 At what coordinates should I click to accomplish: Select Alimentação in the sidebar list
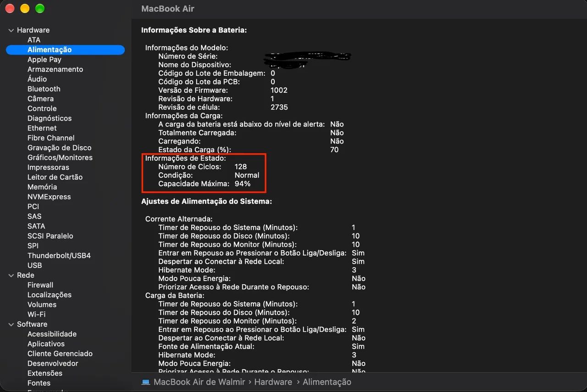click(x=65, y=50)
